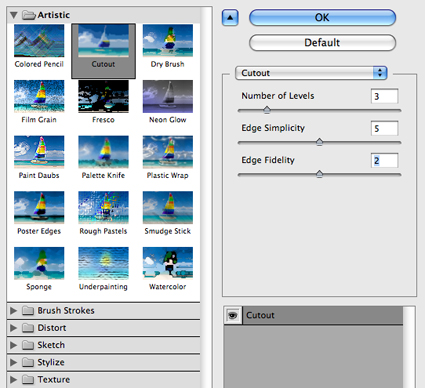This screenshot has height=388, width=425.
Task: Click the Stylize folder icon
Action: [28, 362]
